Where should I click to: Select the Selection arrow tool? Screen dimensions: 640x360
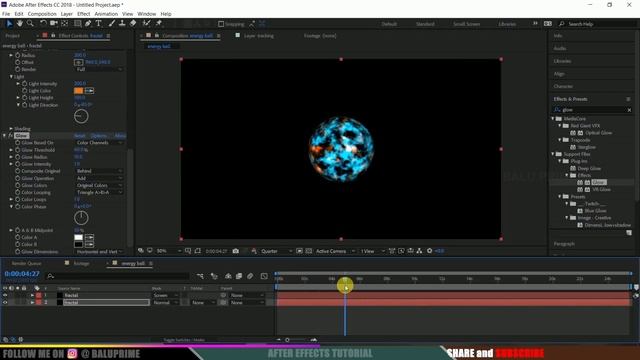click(x=9, y=24)
